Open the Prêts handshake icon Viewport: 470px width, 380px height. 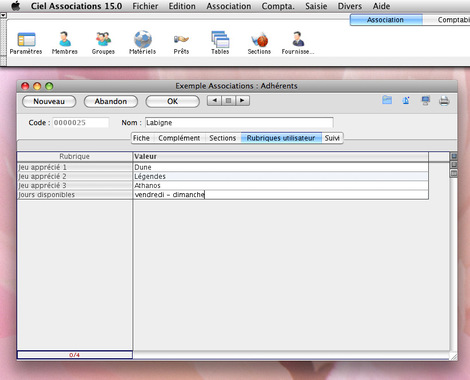coord(181,43)
